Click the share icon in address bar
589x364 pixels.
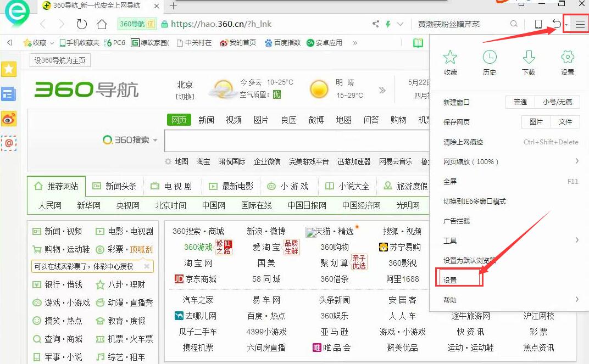pyautogui.click(x=376, y=24)
